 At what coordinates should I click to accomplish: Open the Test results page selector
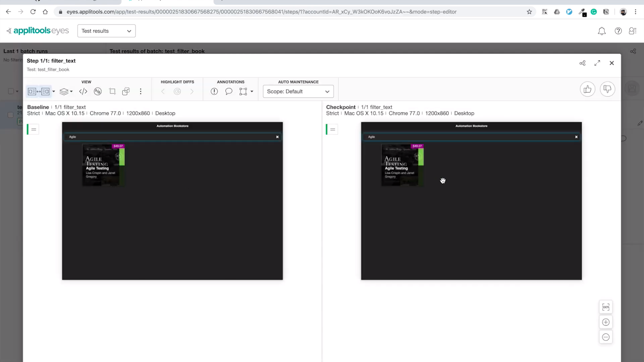(106, 31)
